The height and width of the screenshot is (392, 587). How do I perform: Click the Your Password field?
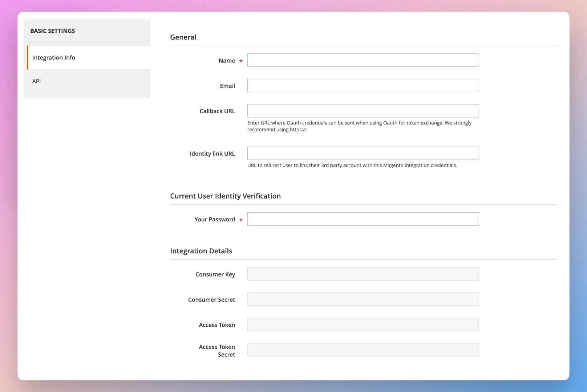[x=363, y=219]
